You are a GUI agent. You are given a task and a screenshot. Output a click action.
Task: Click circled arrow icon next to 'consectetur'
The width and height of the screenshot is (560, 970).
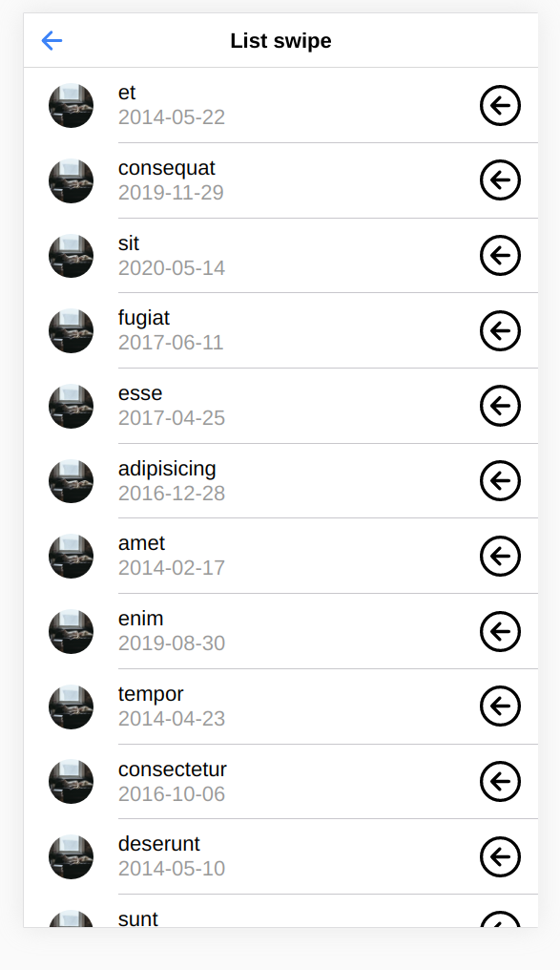click(x=500, y=781)
